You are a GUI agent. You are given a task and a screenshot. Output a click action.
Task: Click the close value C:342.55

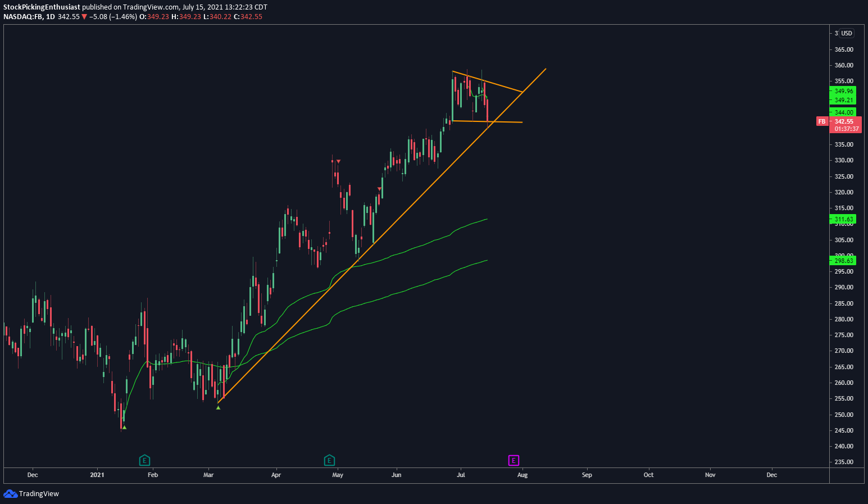click(x=248, y=17)
